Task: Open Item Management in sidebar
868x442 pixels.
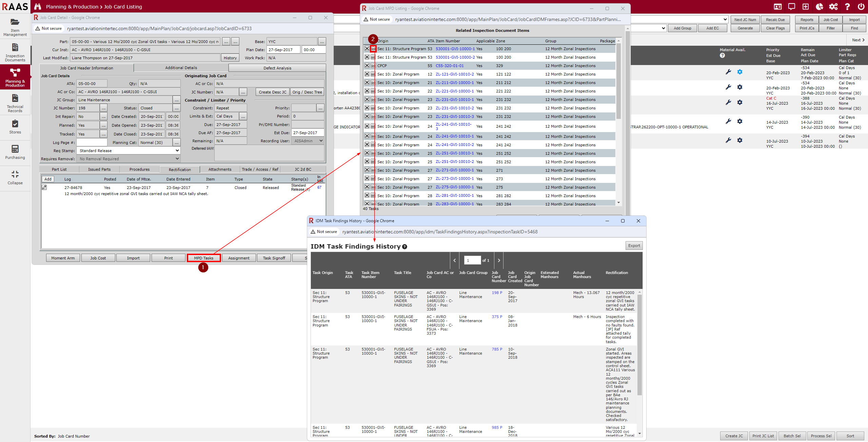Action: [x=15, y=26]
